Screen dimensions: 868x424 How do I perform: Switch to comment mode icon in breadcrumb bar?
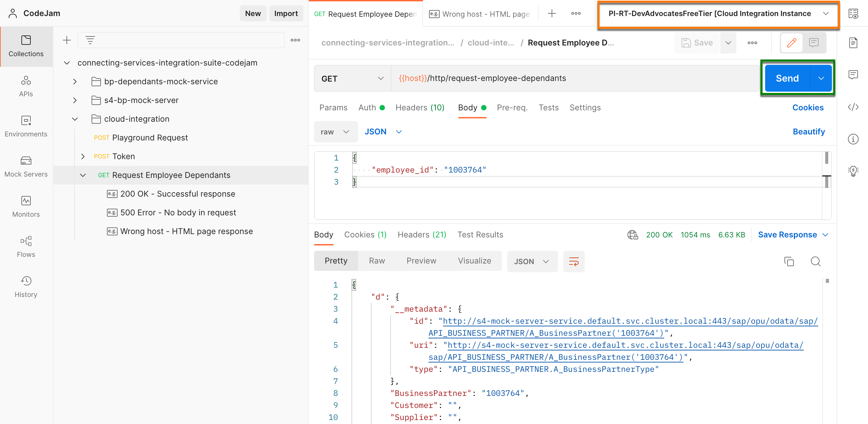(x=814, y=42)
